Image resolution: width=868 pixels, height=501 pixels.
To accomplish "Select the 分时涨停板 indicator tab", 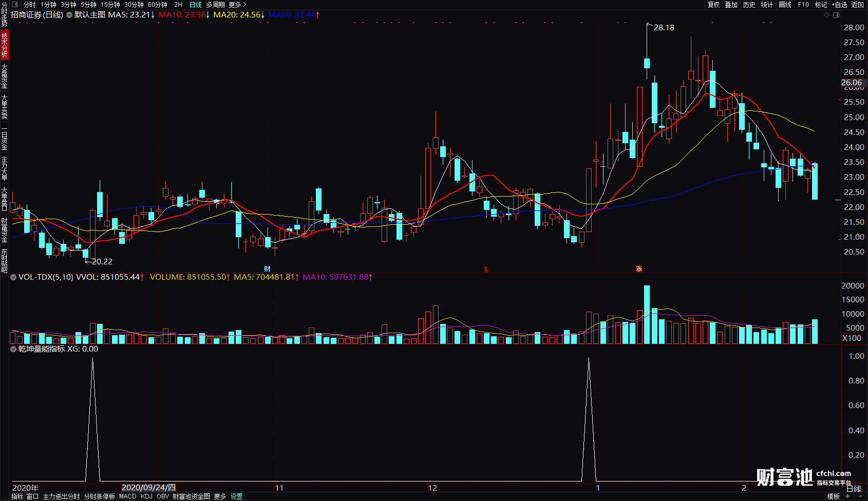I will tap(100, 496).
